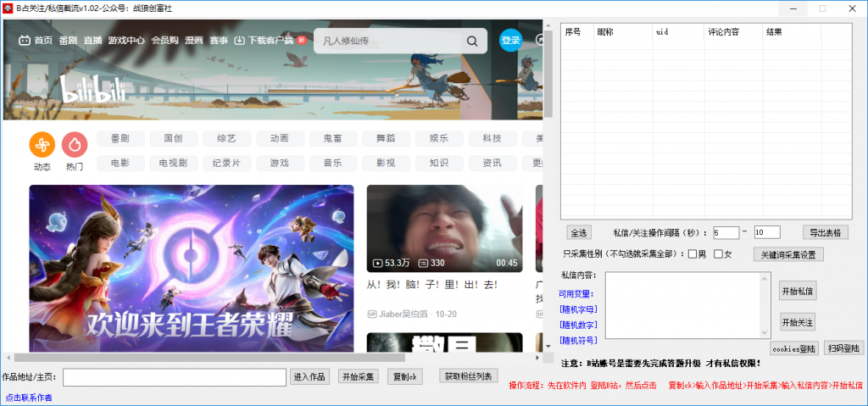Click the 导出表格 button

tap(825, 232)
